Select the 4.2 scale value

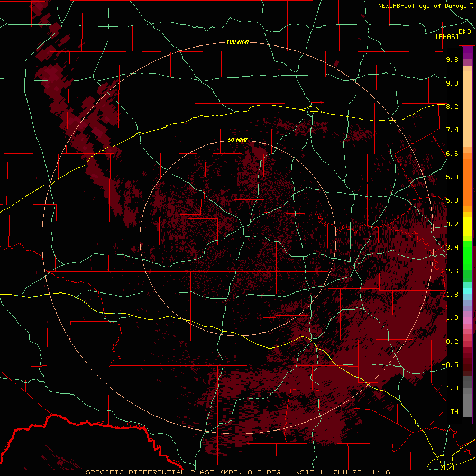(x=452, y=224)
